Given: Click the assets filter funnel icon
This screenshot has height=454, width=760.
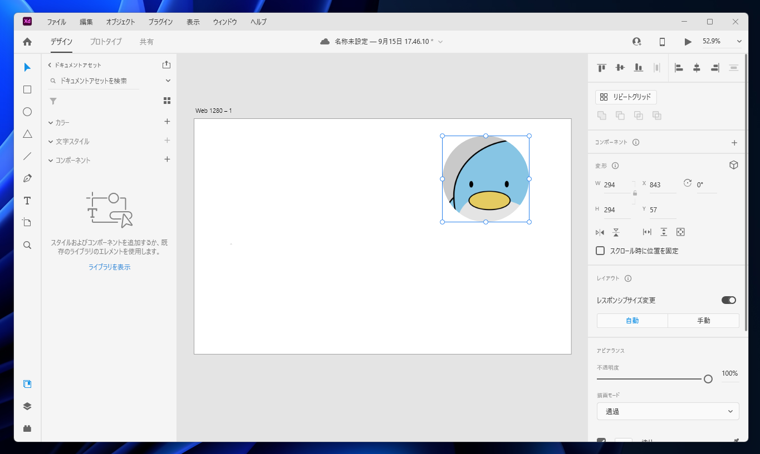Looking at the screenshot, I should pyautogui.click(x=53, y=101).
